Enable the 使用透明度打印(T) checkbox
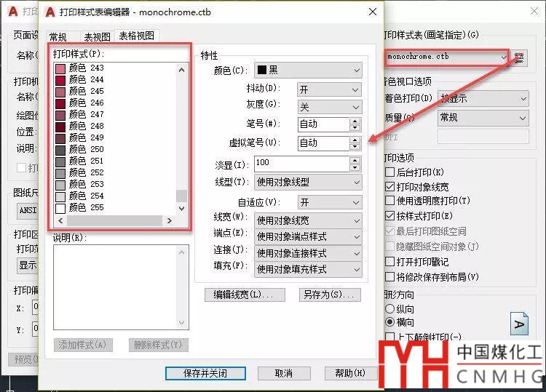The image size is (546, 392). [x=390, y=201]
